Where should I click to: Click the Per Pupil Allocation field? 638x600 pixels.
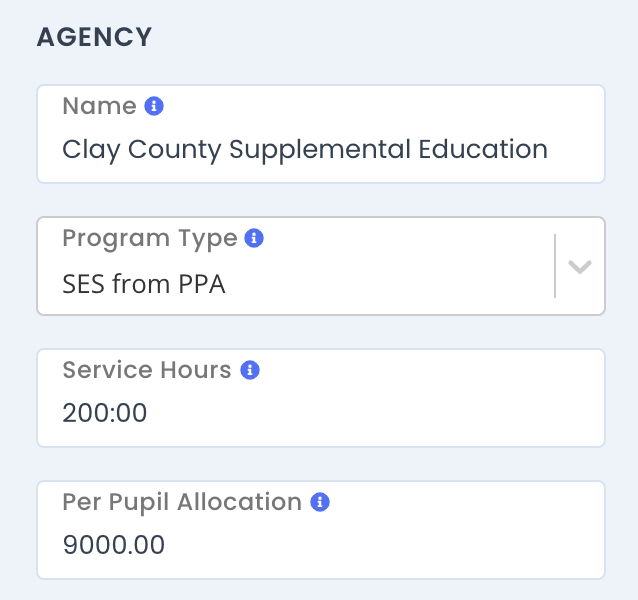(321, 530)
